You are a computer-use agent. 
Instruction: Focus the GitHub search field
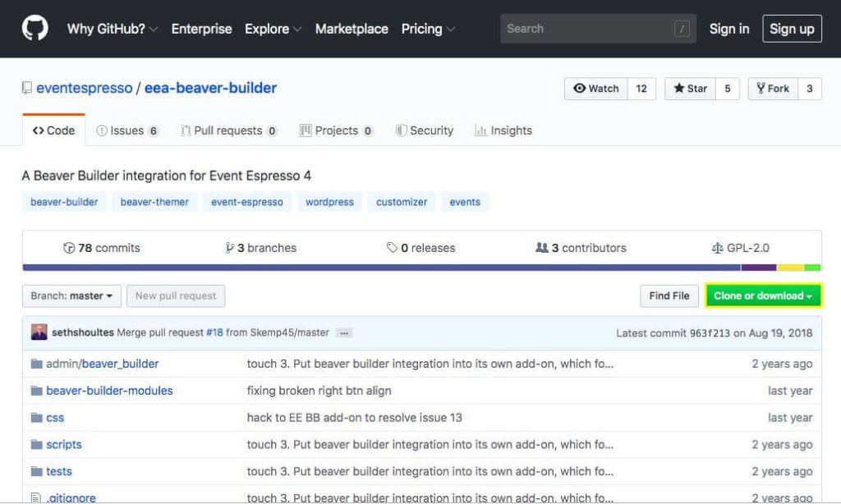click(x=598, y=29)
